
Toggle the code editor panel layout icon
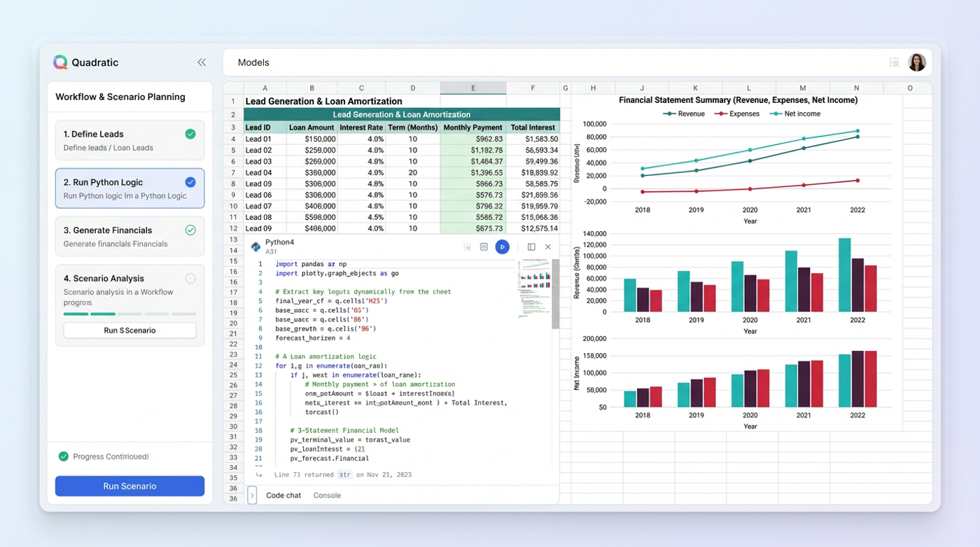531,247
